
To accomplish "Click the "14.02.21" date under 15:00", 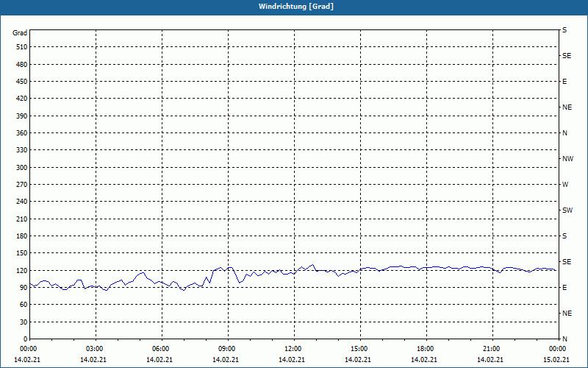I will coord(358,360).
